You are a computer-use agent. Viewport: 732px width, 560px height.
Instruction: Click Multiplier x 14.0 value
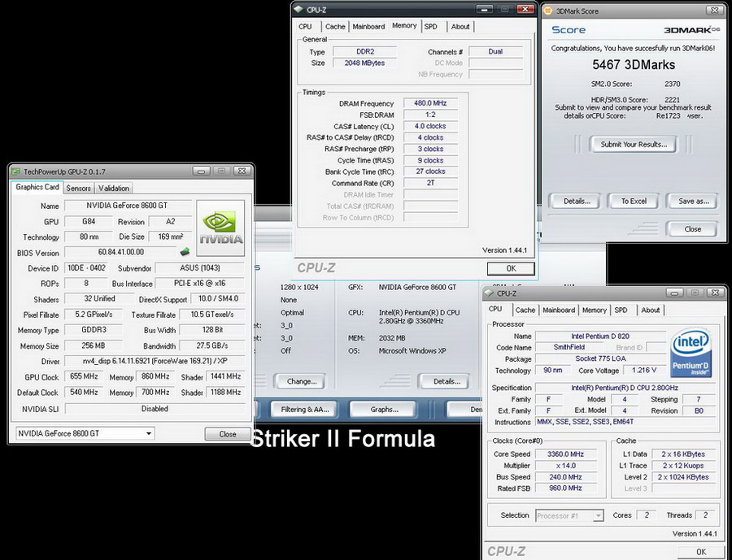[x=565, y=465]
